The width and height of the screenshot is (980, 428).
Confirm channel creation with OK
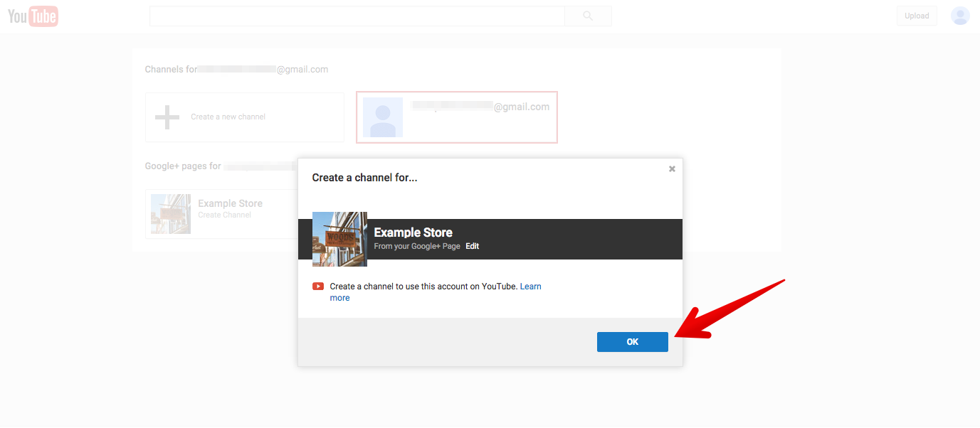click(x=632, y=341)
